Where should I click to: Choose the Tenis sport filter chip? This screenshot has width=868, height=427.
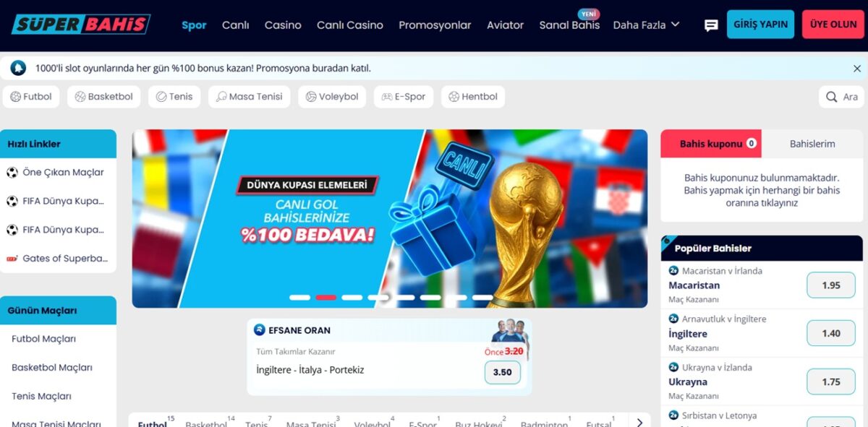tap(174, 97)
